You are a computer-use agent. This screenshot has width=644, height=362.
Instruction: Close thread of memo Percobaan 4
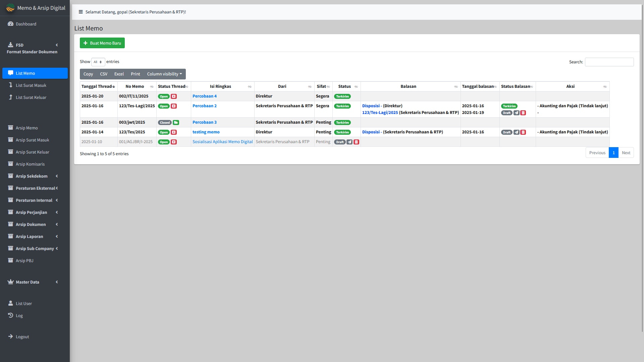(174, 97)
